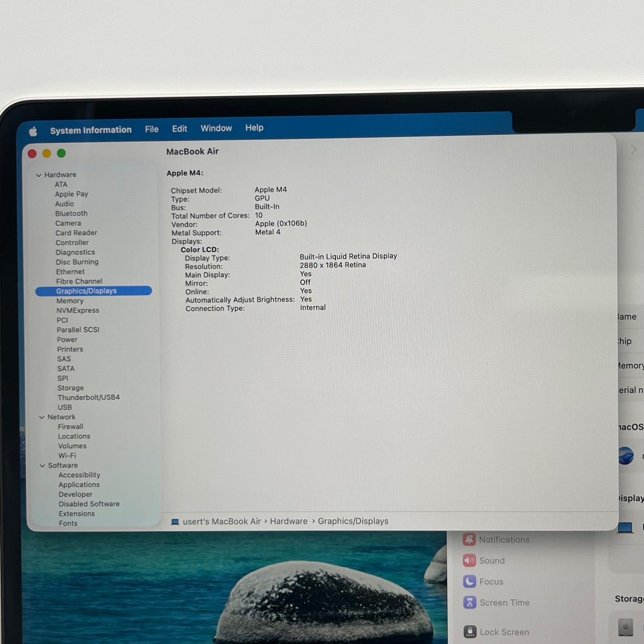The image size is (644, 644).
Task: Select Thunderbolt/USB4 in the sidebar
Action: 89,398
